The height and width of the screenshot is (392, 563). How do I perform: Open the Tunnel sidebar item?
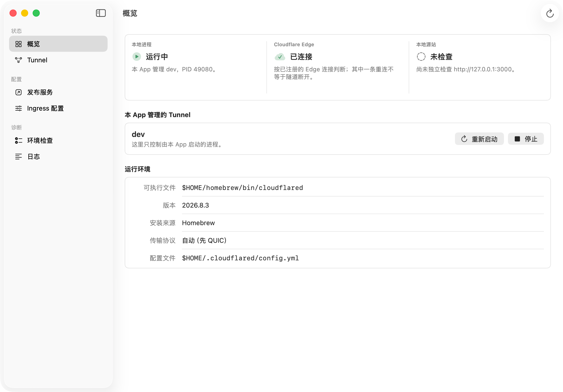tap(58, 60)
